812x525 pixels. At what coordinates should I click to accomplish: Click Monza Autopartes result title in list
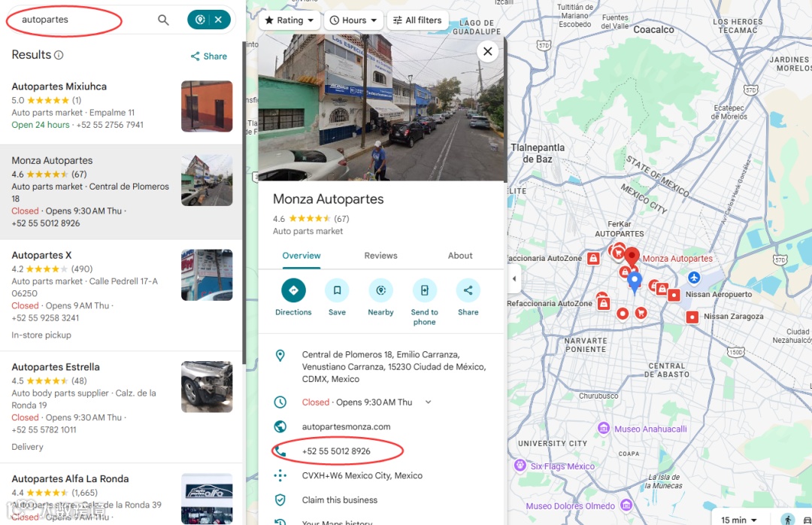tap(52, 161)
